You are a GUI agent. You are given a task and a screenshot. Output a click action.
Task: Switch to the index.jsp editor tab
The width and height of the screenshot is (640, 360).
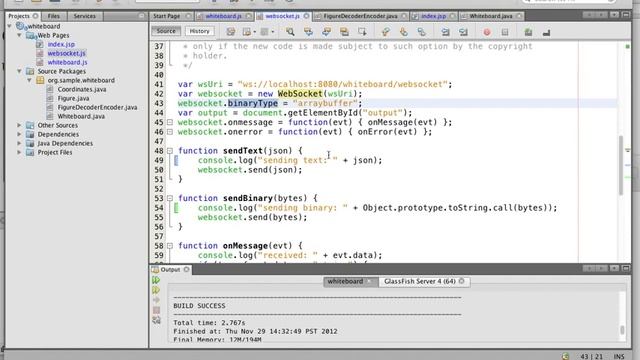[433, 16]
